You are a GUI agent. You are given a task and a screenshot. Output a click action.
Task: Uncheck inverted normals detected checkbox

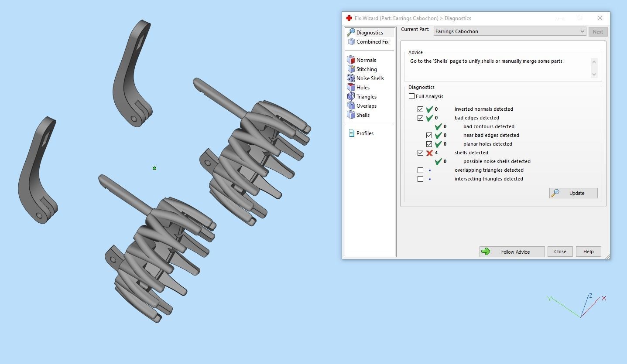pyautogui.click(x=420, y=109)
